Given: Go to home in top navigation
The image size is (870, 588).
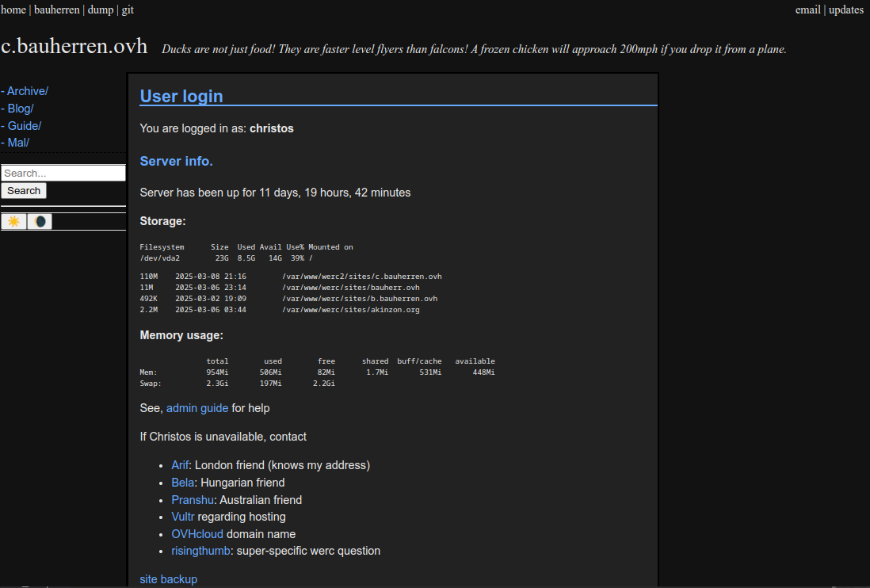Looking at the screenshot, I should pyautogui.click(x=13, y=10).
